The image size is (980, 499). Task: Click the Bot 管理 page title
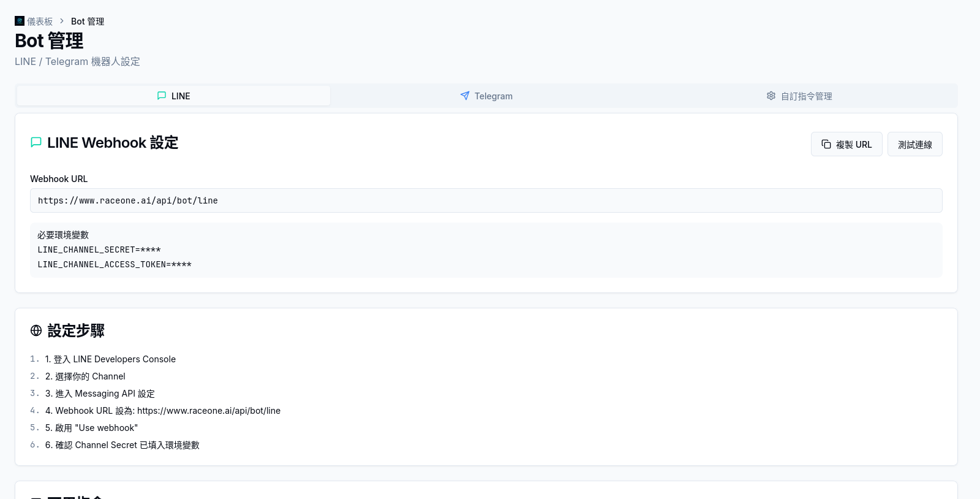point(49,40)
